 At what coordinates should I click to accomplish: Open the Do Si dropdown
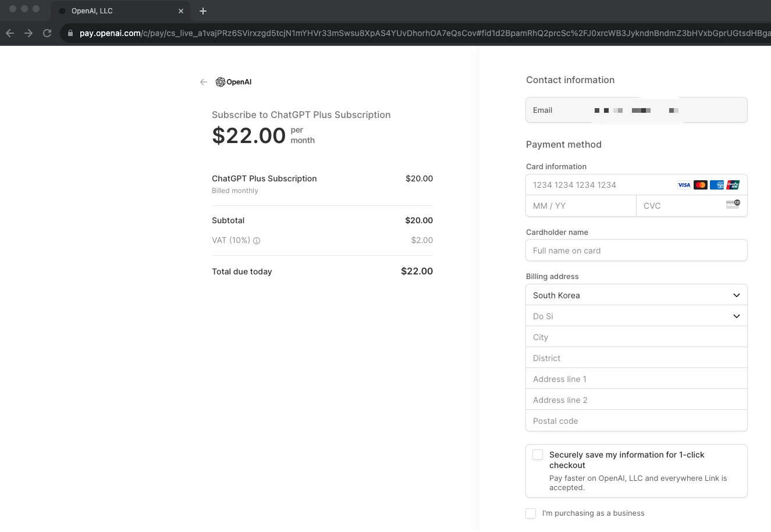(x=637, y=316)
